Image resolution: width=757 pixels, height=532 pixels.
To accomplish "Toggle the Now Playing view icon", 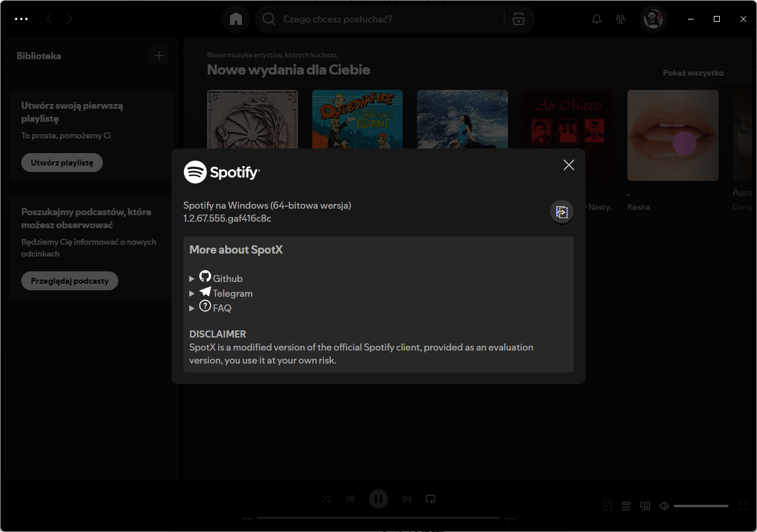I will click(607, 506).
